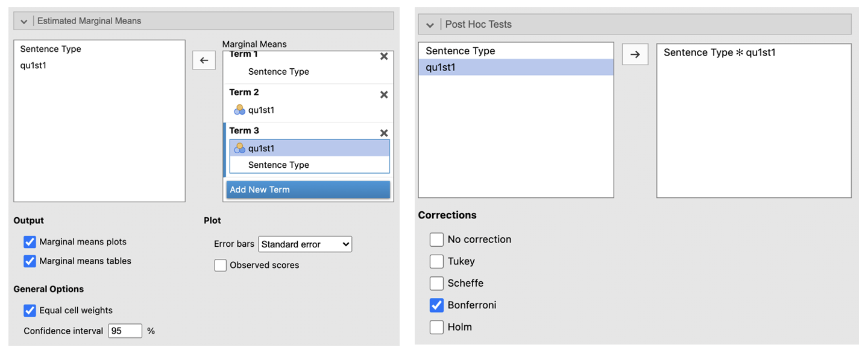Collapse the Estimated Marginal Means section

24,21
